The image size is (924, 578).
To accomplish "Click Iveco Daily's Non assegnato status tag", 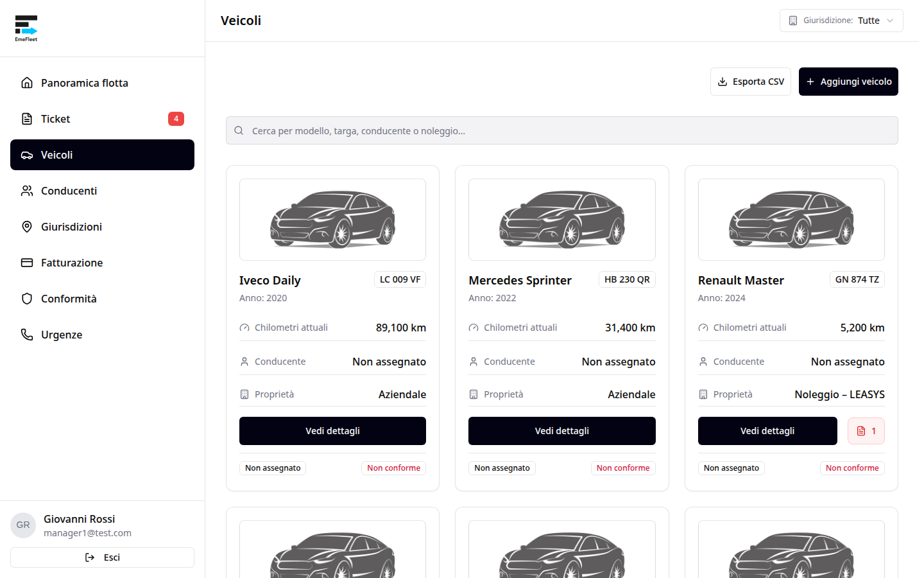I will (x=273, y=468).
